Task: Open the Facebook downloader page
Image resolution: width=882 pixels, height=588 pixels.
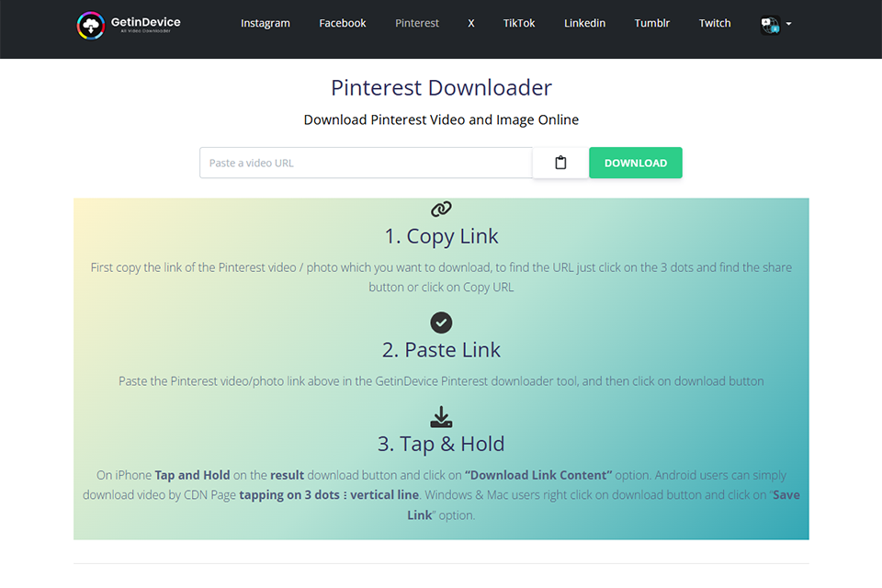Action: tap(342, 23)
